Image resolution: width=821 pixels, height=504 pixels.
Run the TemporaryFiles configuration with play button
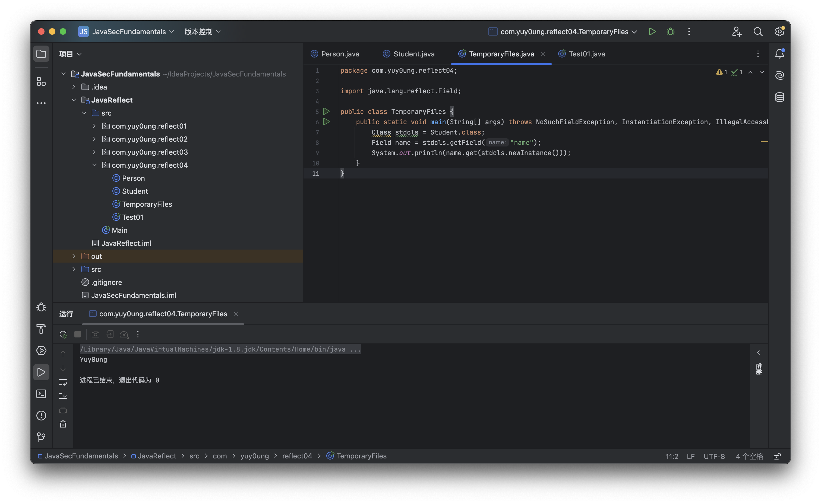(652, 32)
